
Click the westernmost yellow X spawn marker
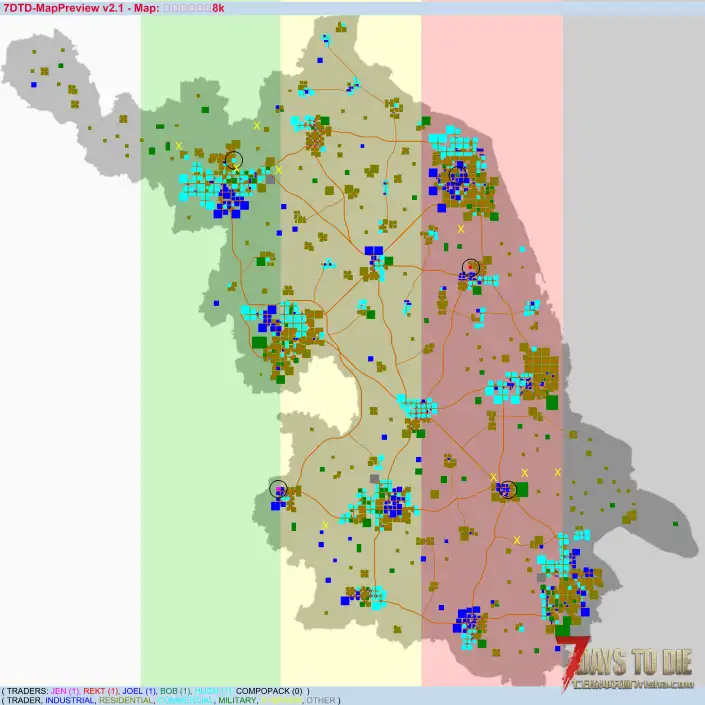pyautogui.click(x=179, y=146)
